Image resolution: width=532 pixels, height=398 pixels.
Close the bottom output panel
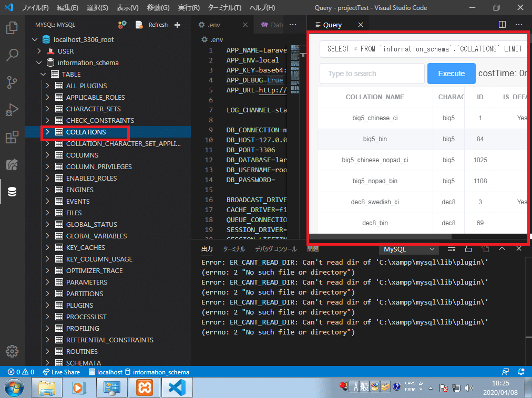519,249
